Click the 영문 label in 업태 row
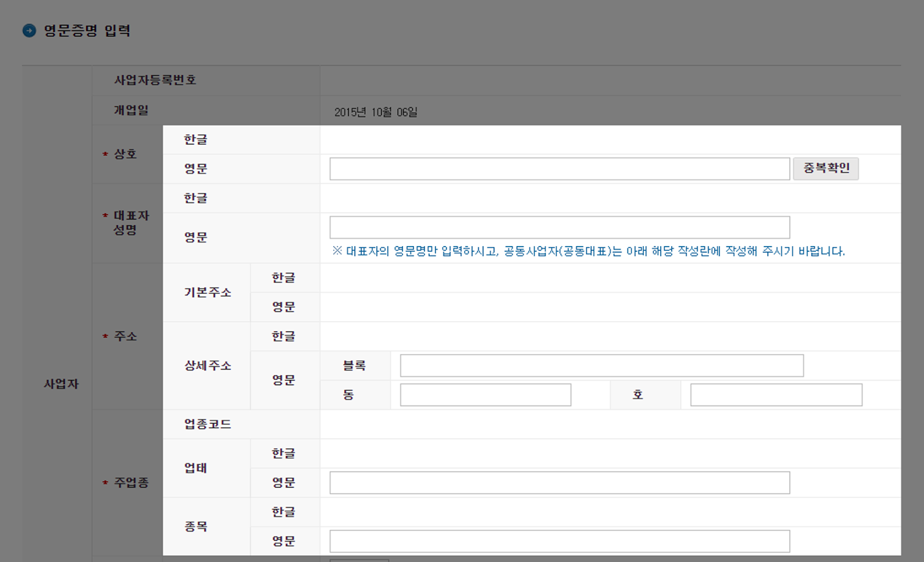 tap(284, 483)
